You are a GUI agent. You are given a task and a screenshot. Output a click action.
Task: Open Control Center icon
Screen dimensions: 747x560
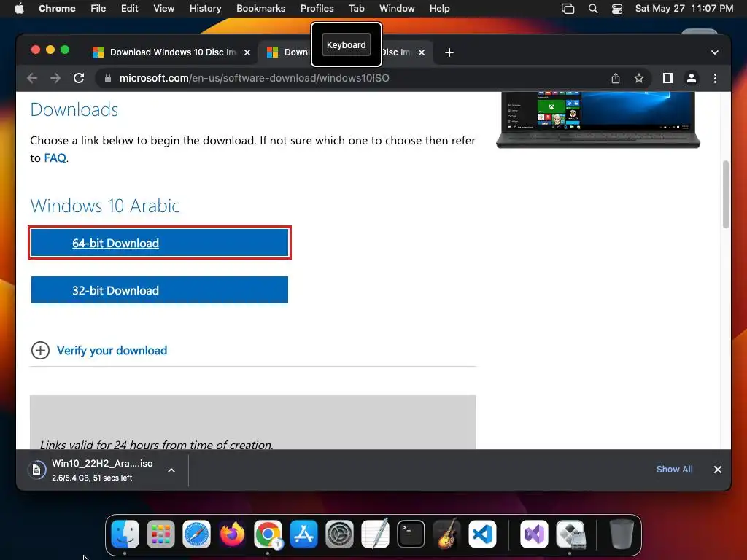(x=617, y=9)
